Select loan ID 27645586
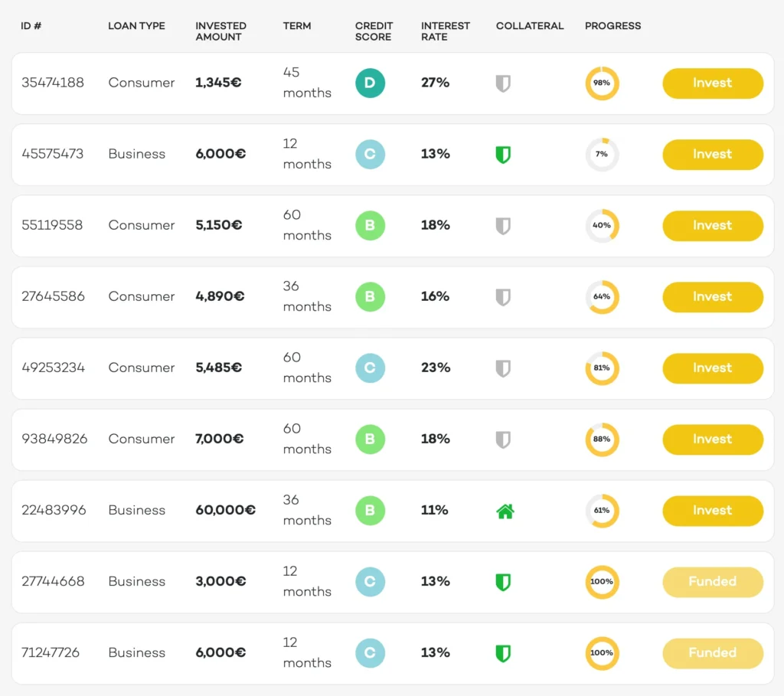 pyautogui.click(x=53, y=296)
